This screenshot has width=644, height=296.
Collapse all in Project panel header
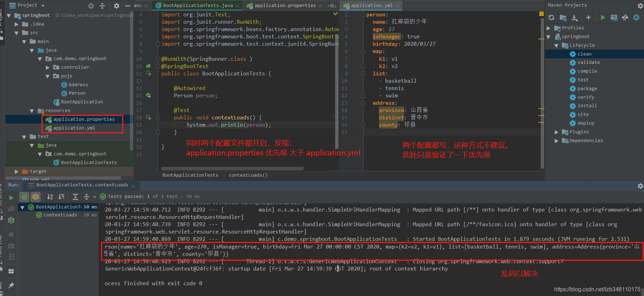(x=102, y=6)
